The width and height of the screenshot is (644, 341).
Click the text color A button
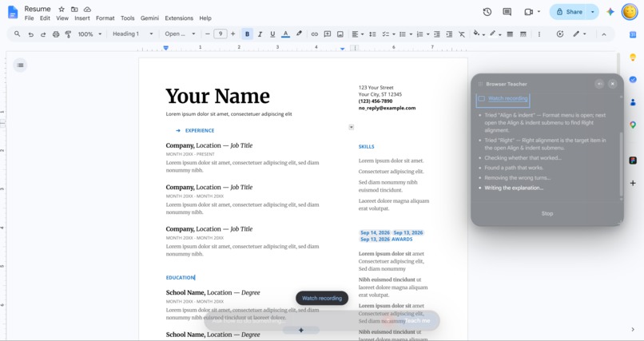pyautogui.click(x=285, y=34)
